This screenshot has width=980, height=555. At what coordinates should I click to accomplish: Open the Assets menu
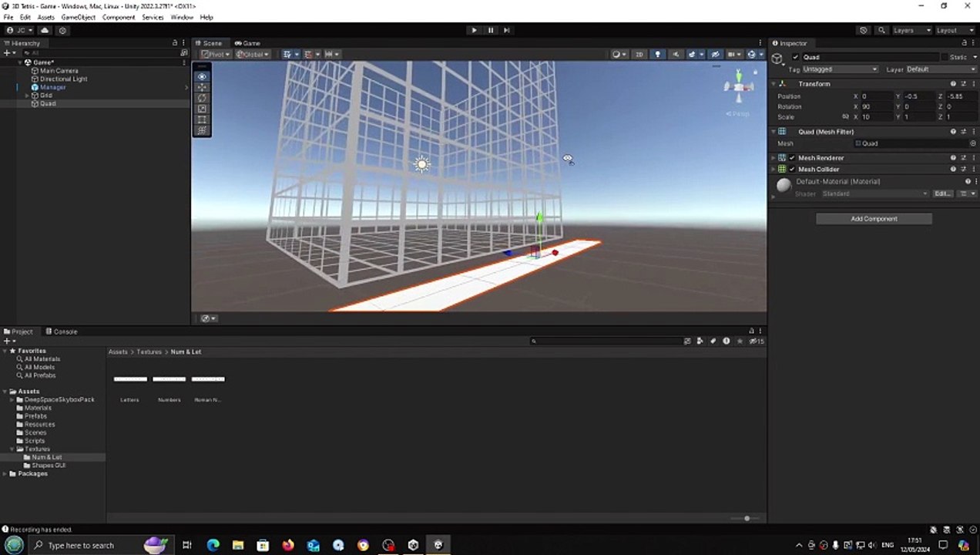click(46, 17)
